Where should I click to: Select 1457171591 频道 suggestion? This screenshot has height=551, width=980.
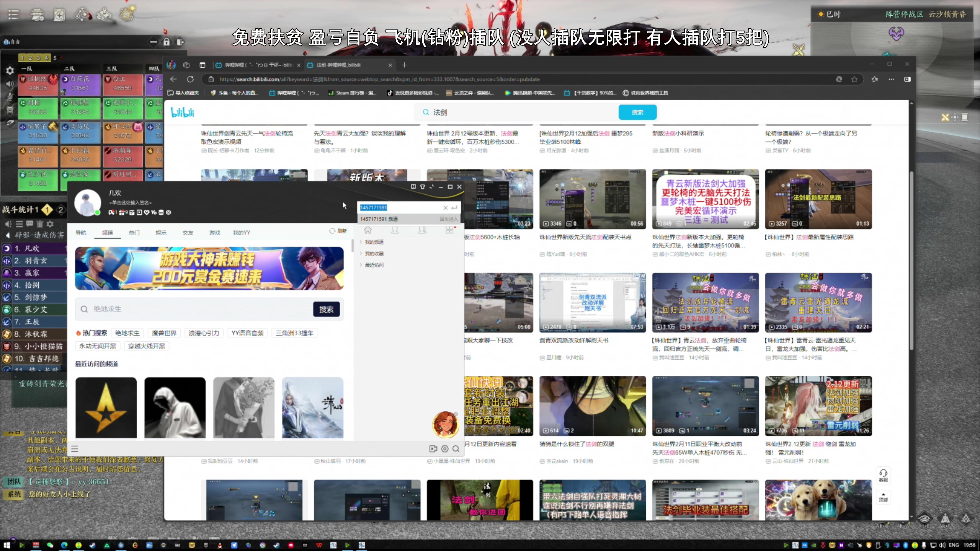pyautogui.click(x=408, y=219)
